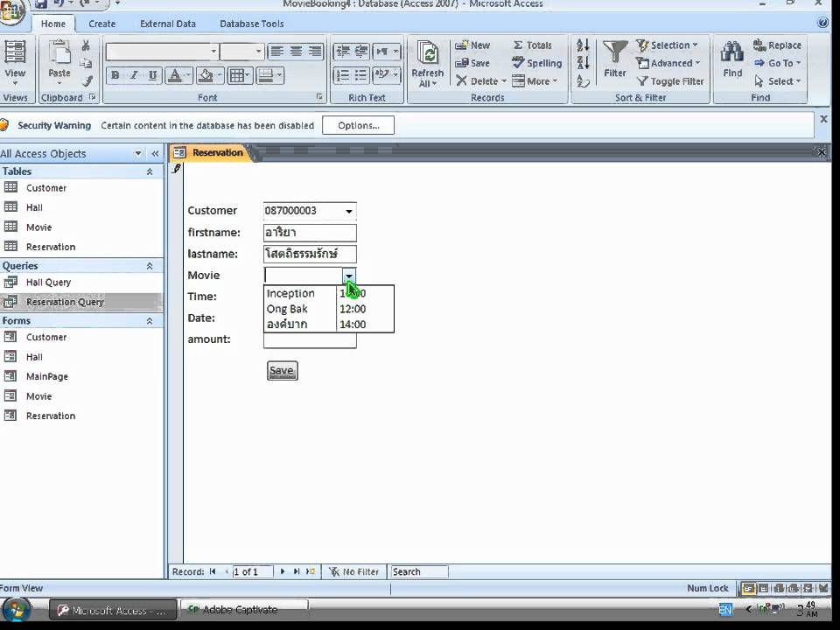The height and width of the screenshot is (630, 840).
Task: Switch to the External Data tab
Action: 168,24
